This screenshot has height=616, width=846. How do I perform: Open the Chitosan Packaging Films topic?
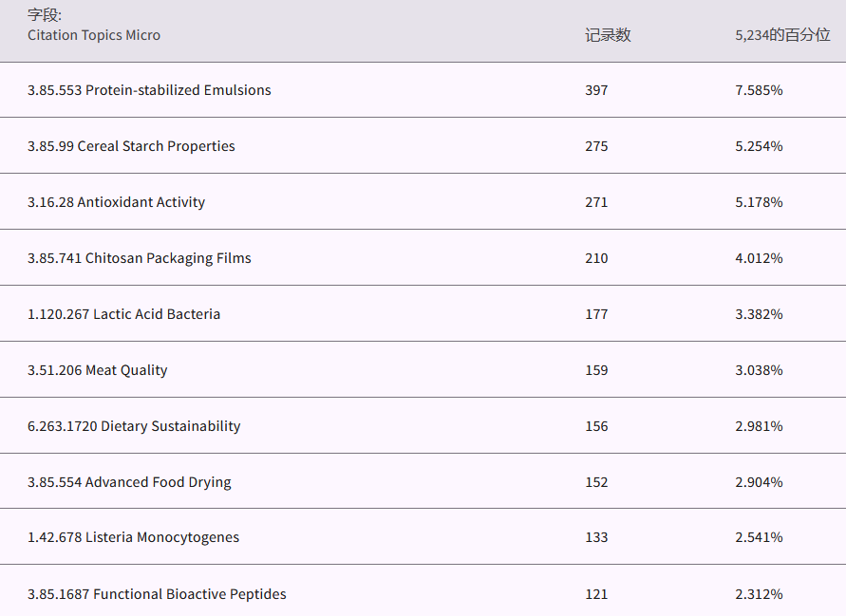click(x=140, y=258)
